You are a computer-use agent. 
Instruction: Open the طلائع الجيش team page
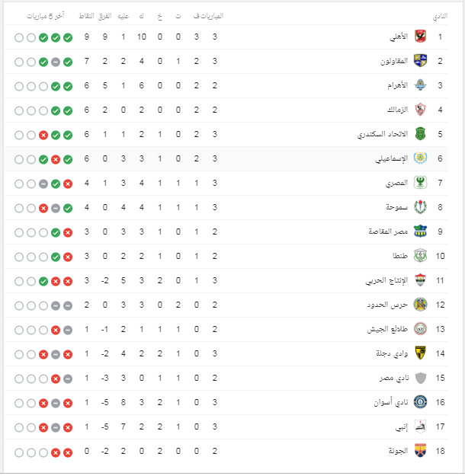(x=388, y=329)
